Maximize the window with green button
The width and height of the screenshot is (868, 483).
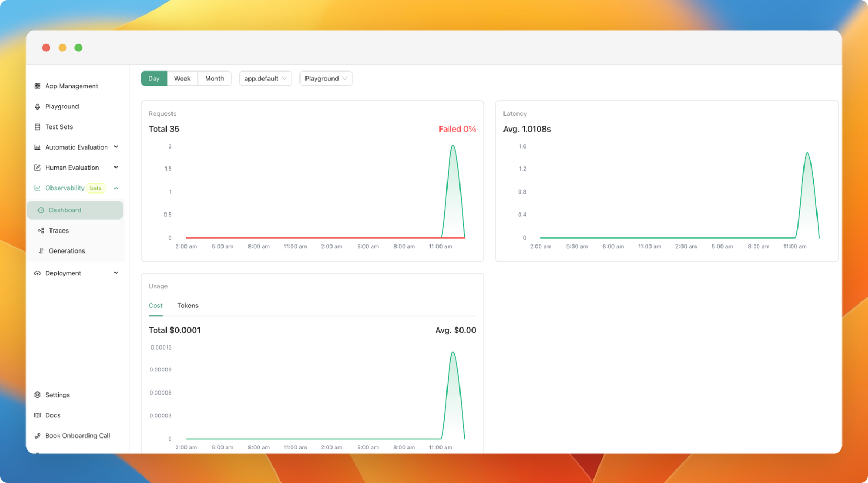pyautogui.click(x=79, y=48)
